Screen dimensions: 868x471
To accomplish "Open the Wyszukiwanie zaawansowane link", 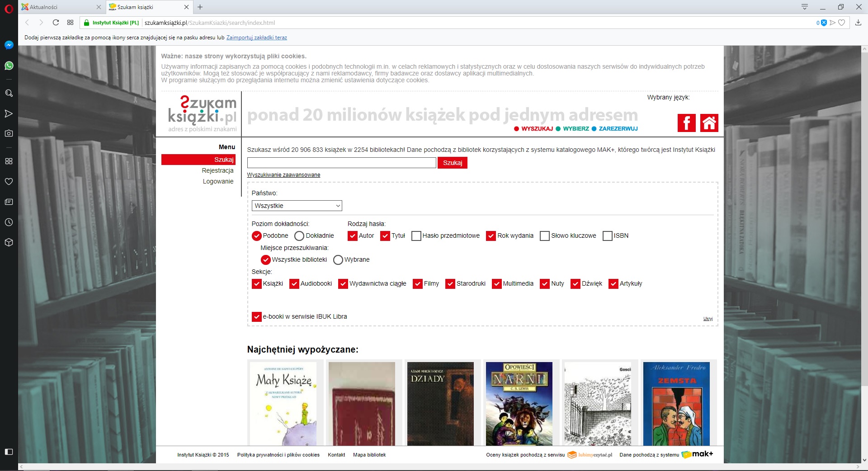I will [283, 175].
